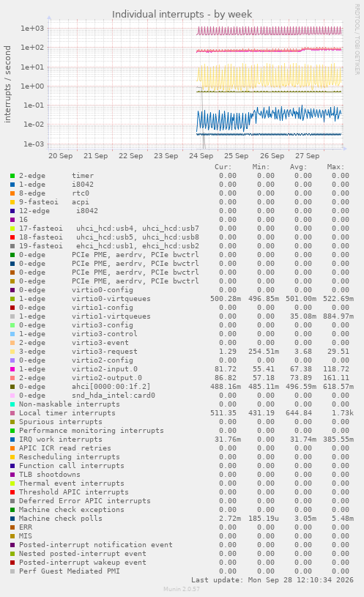Click the Max: column header
Screen dimensions: 364x597
click(335, 167)
